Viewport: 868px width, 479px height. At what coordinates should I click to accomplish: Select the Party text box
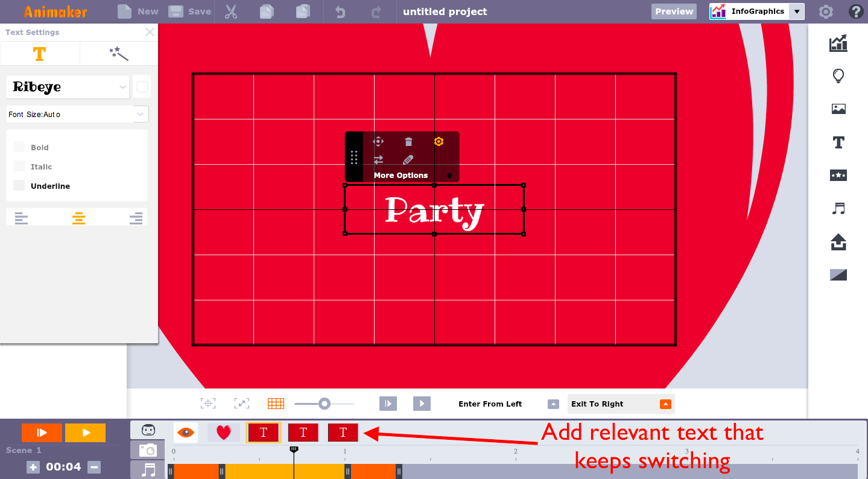(x=434, y=210)
